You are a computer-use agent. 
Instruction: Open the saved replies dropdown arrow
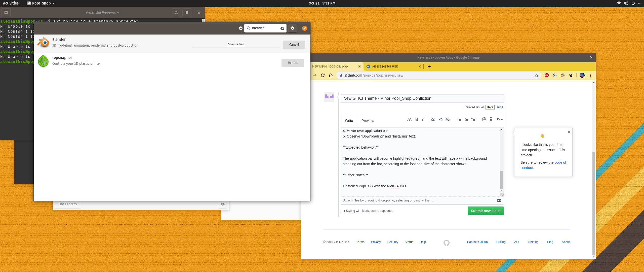pyautogui.click(x=500, y=119)
